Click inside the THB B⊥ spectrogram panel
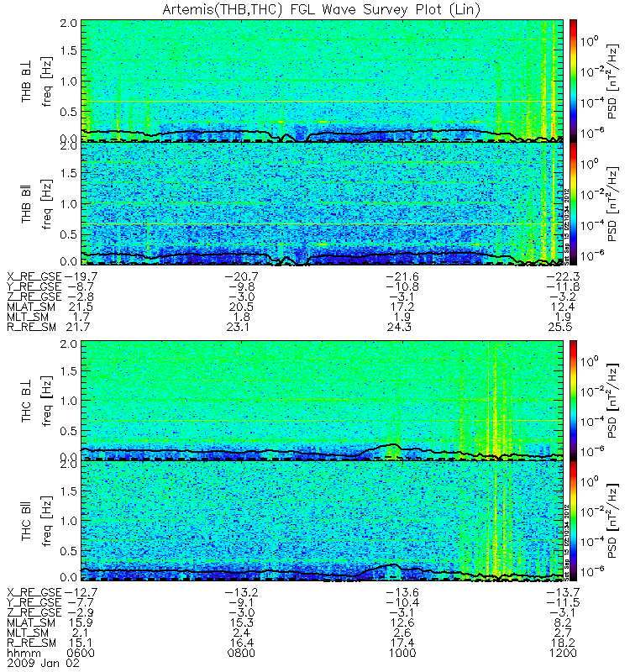Screen dimensions: 630x672 (322, 80)
